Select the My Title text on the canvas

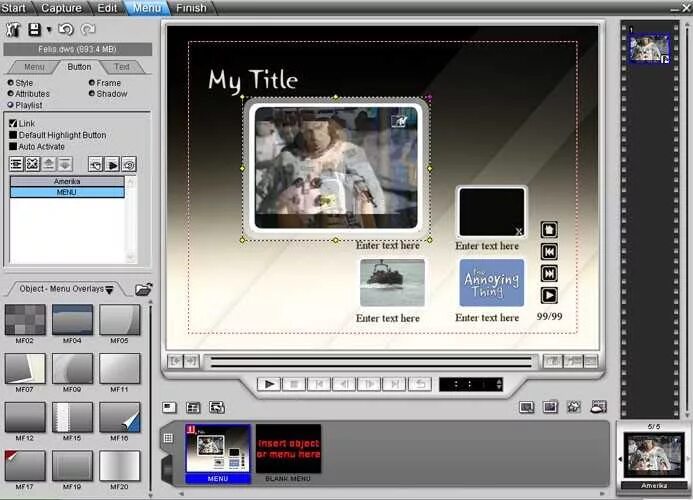click(253, 80)
